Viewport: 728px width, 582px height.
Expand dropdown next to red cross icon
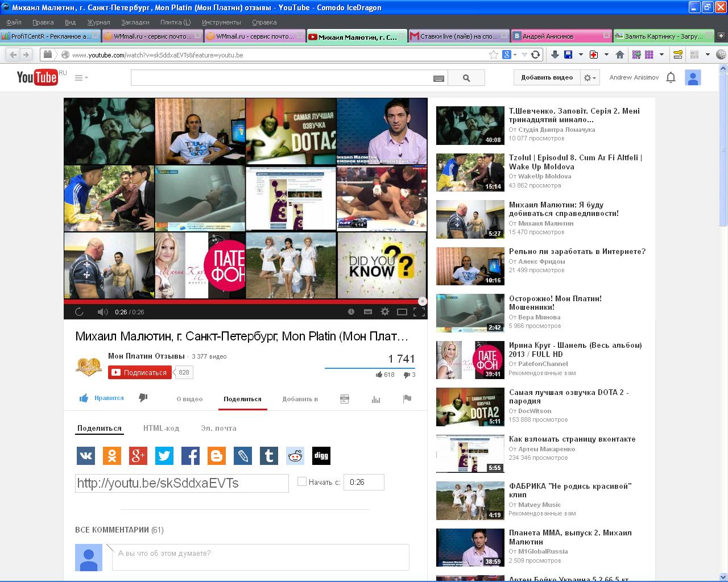606,55
